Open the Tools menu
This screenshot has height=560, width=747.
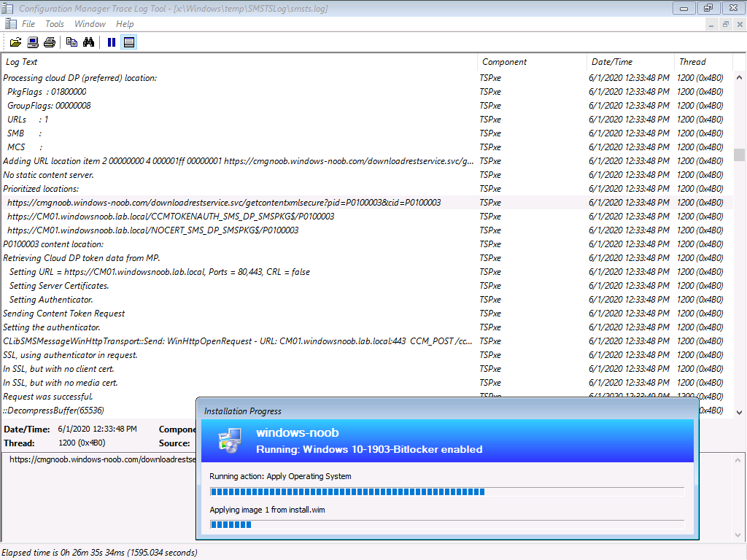pos(55,24)
